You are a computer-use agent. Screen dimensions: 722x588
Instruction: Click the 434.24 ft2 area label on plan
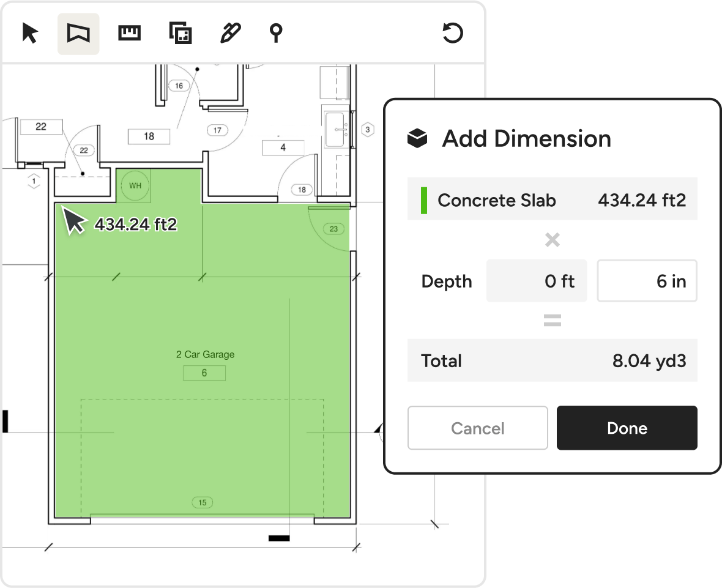point(135,225)
